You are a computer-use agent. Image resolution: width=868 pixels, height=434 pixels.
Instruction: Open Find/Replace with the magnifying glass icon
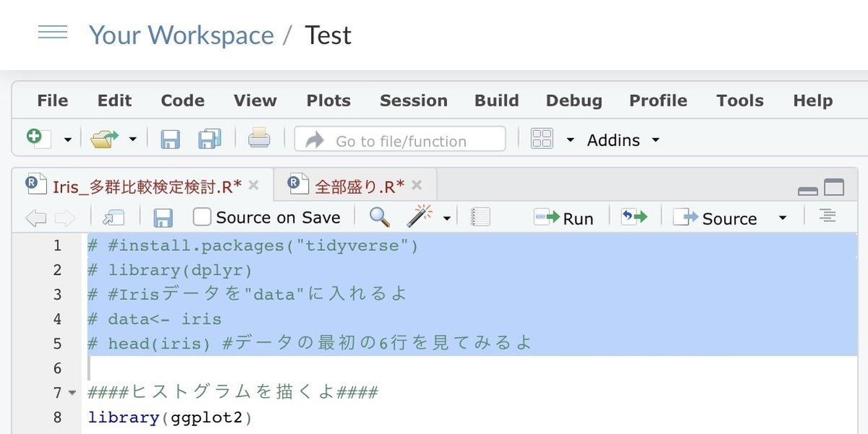coord(379,216)
